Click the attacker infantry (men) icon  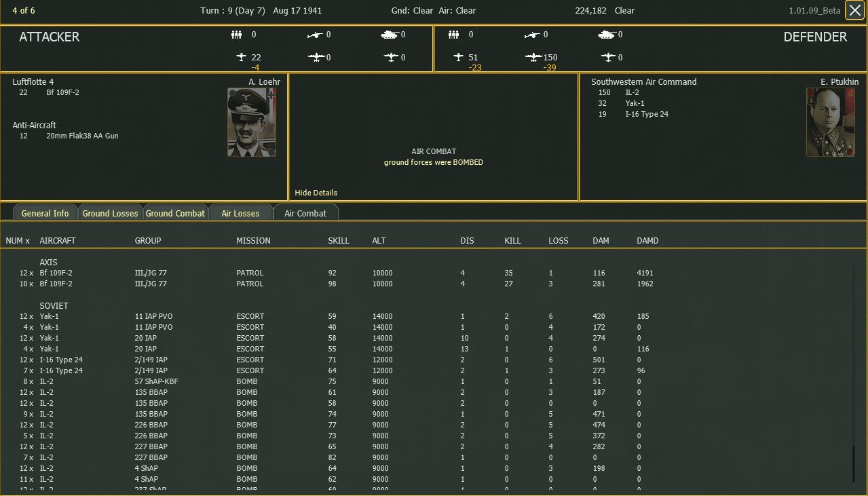click(236, 35)
